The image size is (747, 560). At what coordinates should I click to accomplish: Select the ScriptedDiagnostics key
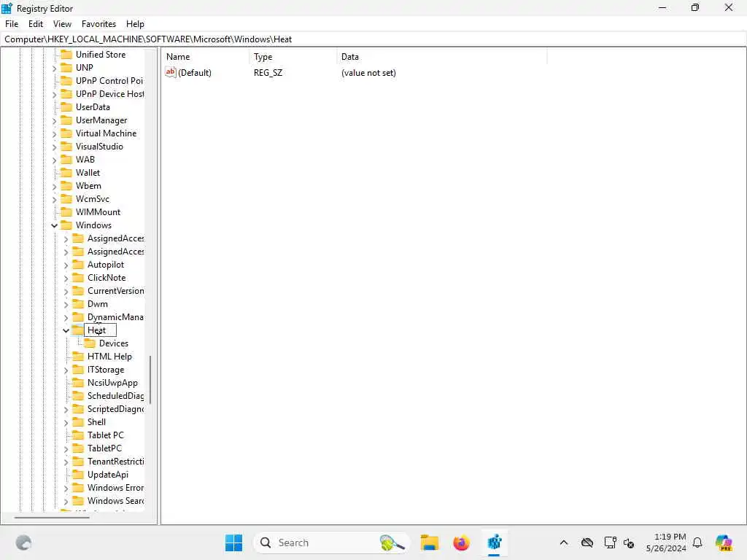(115, 408)
